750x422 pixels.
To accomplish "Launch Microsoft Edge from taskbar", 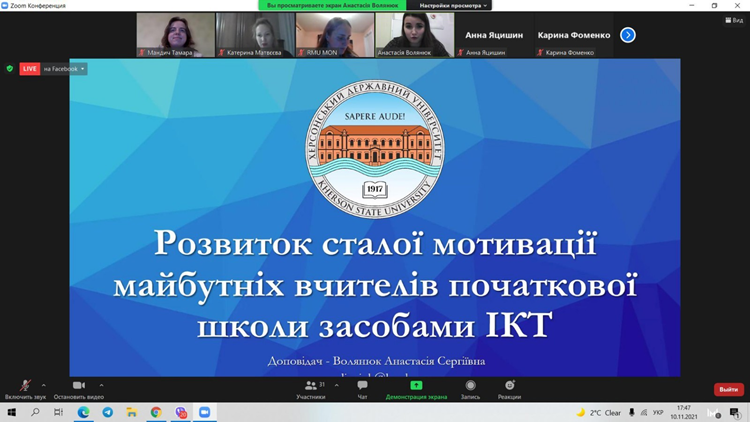I will coord(83,412).
